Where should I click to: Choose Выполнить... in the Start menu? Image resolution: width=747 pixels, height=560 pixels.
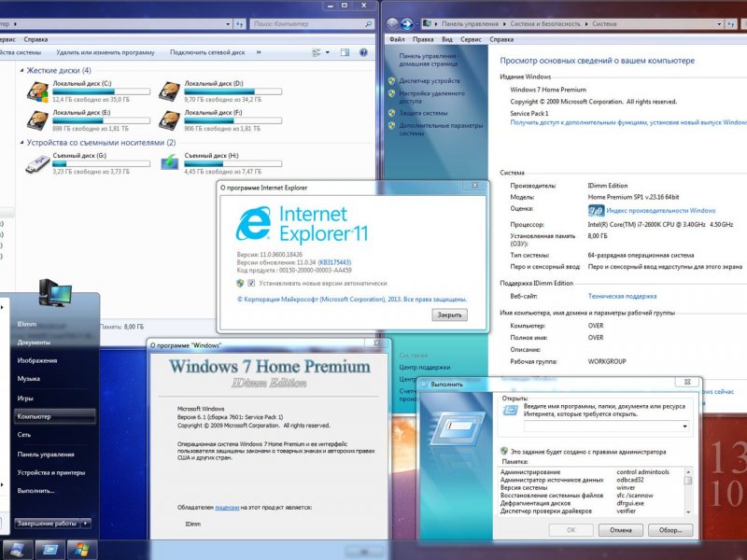click(35, 491)
